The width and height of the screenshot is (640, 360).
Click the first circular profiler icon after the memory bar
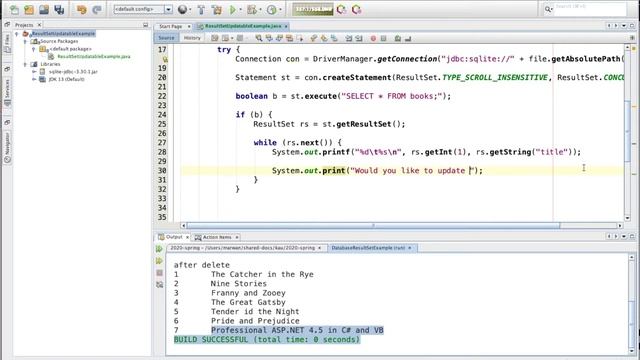point(342,9)
